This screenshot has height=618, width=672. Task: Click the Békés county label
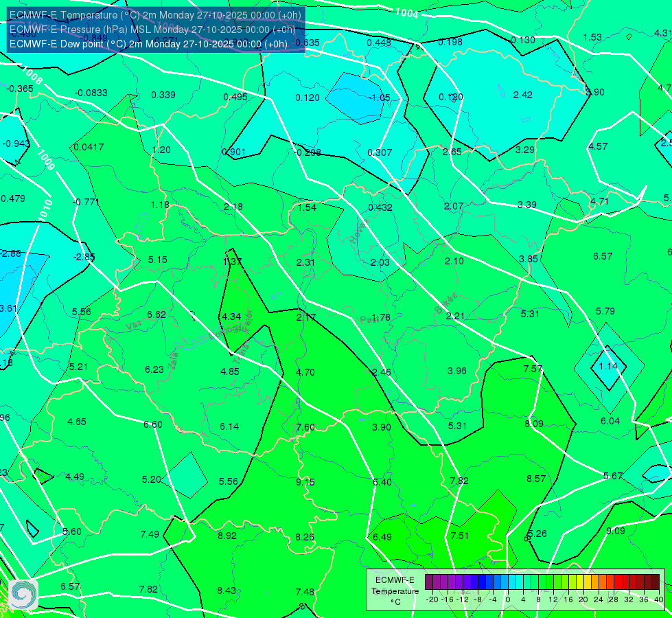[446, 304]
